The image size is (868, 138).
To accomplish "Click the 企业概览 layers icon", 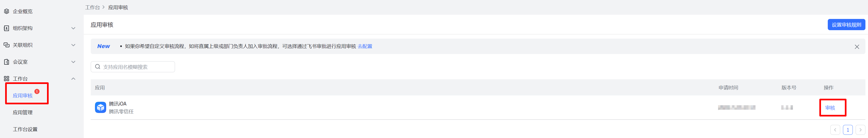I will pyautogui.click(x=6, y=11).
